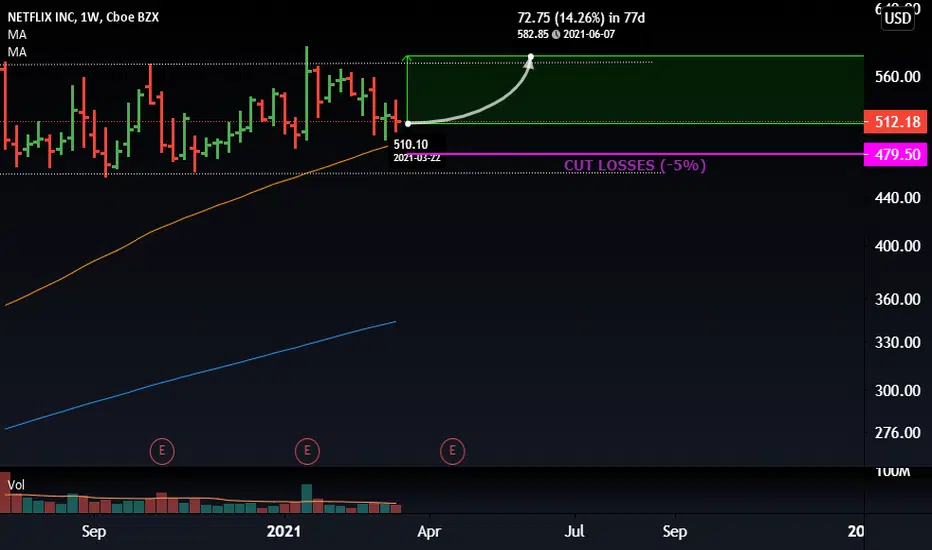Click the 72.75 (14.26%) in 77d label
932x550 pixels.
(x=581, y=18)
